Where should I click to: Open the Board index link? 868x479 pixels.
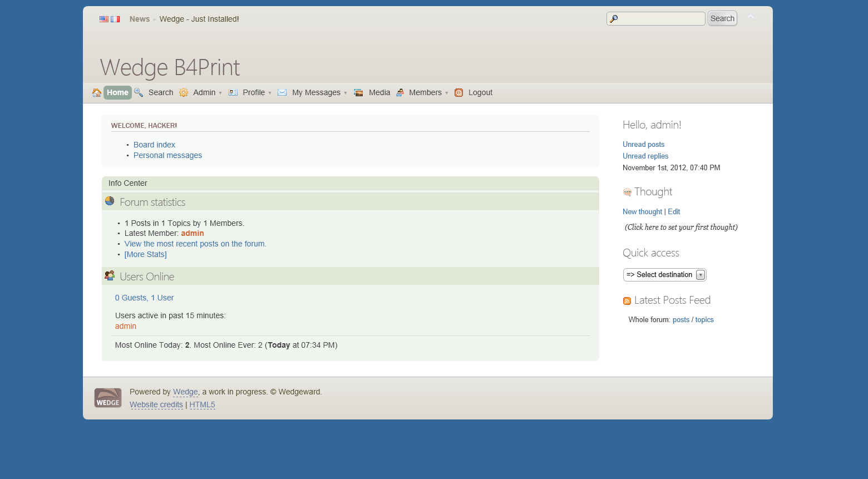click(154, 145)
